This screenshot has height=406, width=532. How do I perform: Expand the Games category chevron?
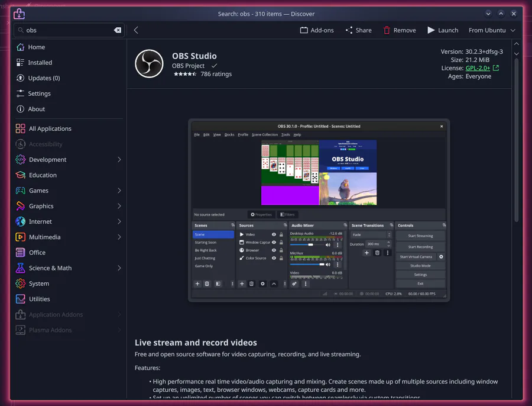click(x=119, y=191)
